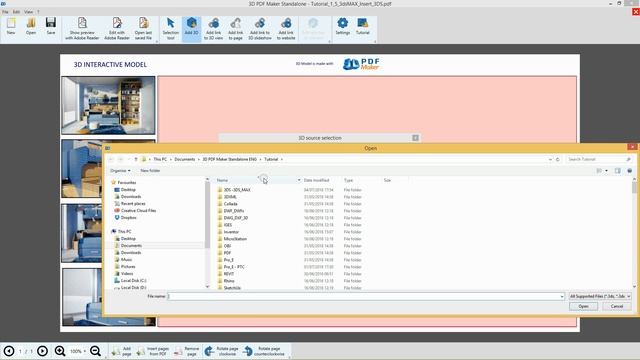The width and height of the screenshot is (640, 360).
Task: Select Local Disk (C:) in sidebar
Action: click(133, 280)
